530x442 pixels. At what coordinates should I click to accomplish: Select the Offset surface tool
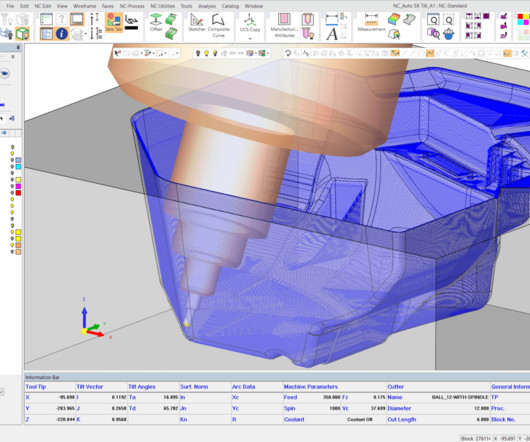156,22
